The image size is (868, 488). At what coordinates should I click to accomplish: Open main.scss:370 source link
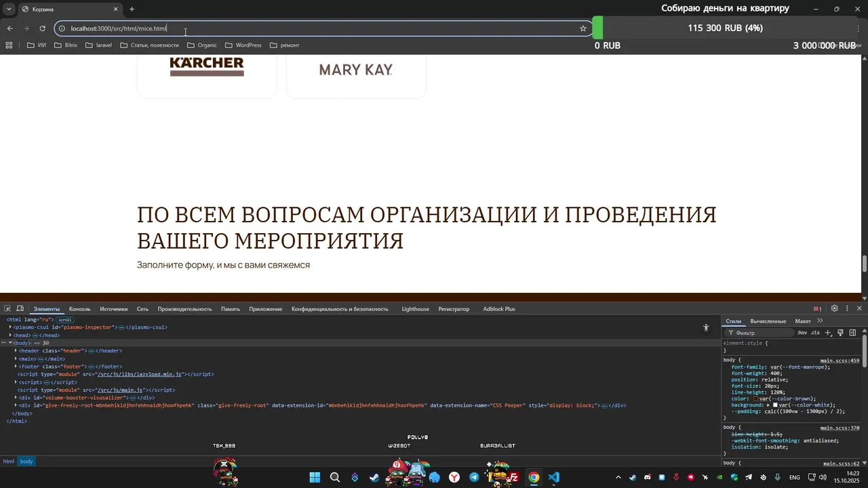[x=840, y=428]
